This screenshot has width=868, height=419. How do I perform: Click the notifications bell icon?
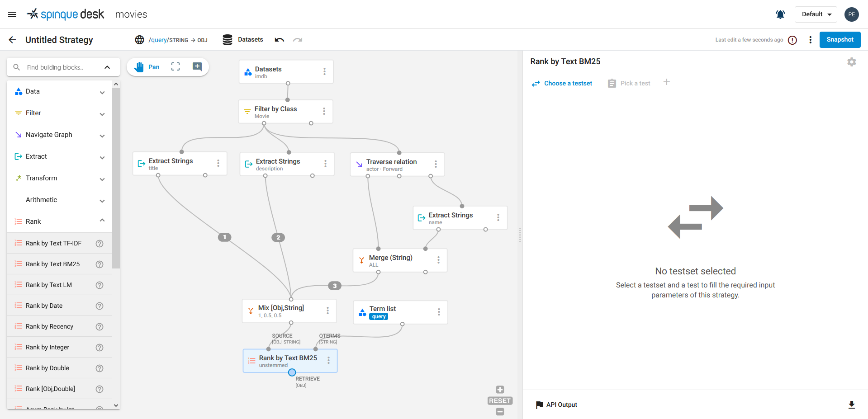(x=780, y=14)
